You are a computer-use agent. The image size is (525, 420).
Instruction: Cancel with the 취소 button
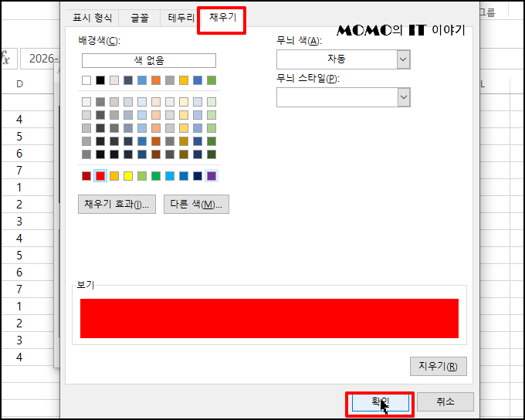click(445, 402)
